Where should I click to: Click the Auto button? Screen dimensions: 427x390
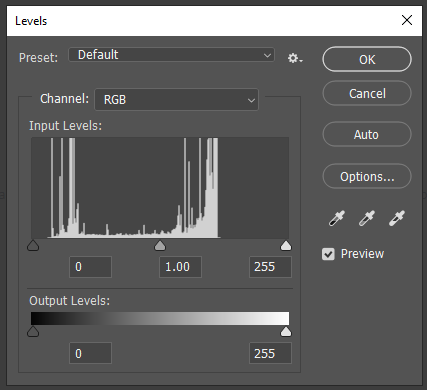pos(367,134)
